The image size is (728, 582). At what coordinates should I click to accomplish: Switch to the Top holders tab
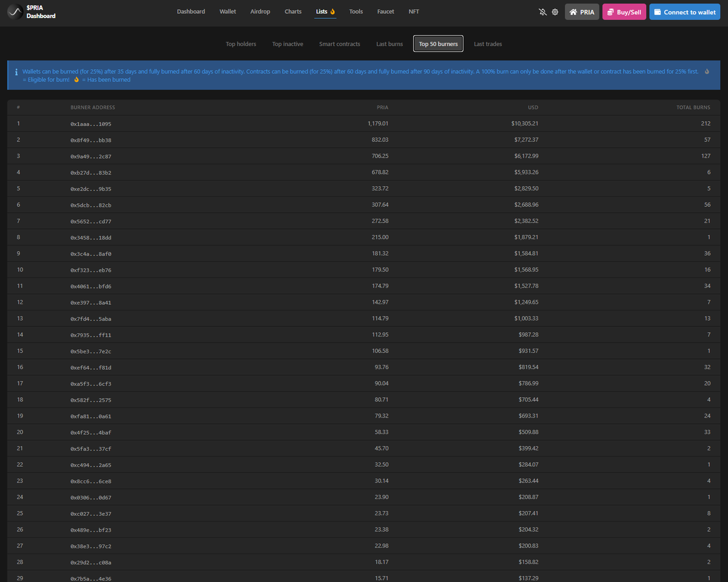pos(241,44)
